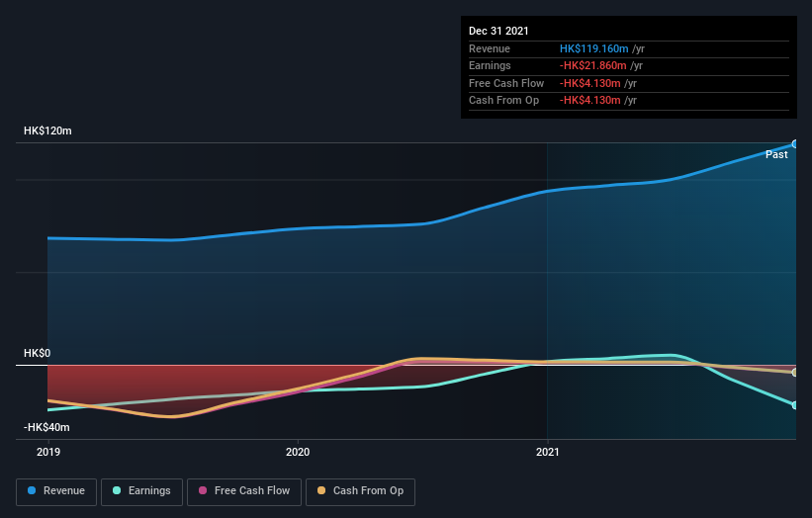Click the blue dot beside Revenue legend label
This screenshot has height=518, width=812.
pos(33,491)
